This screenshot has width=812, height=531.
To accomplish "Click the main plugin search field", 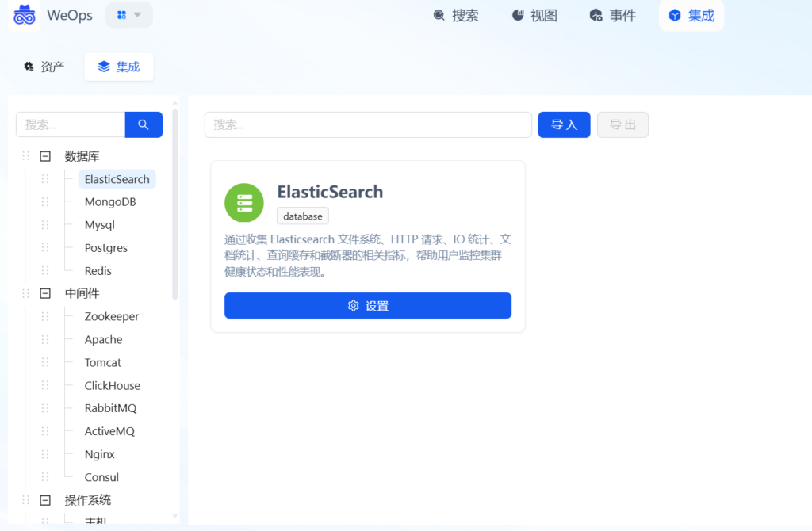I will [368, 124].
